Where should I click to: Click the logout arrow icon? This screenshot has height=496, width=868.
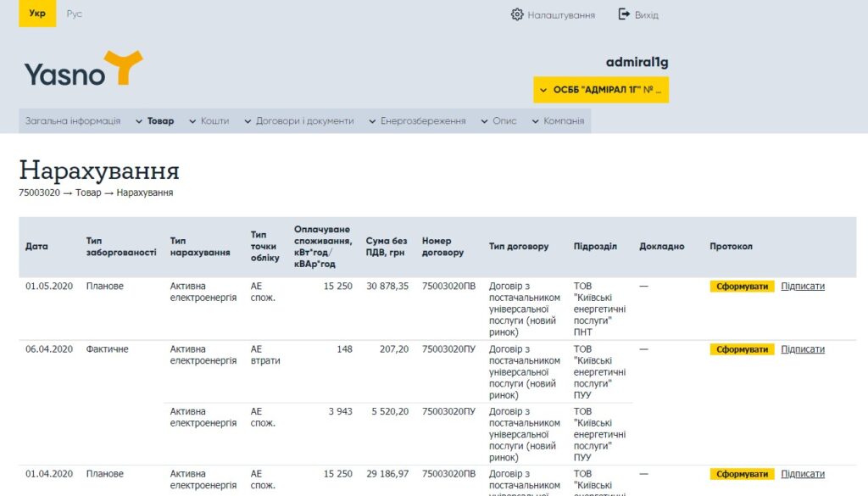[x=624, y=14]
